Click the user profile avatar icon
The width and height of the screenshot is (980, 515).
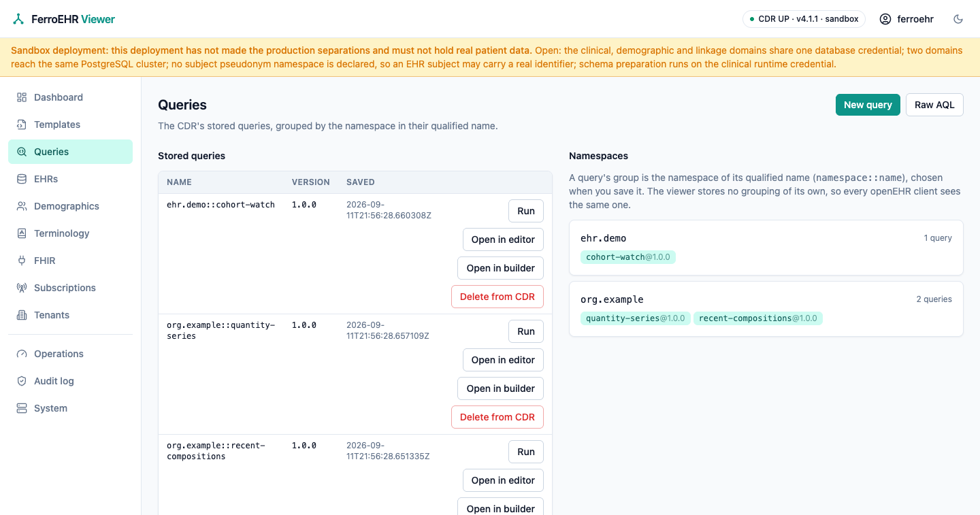[x=885, y=19]
